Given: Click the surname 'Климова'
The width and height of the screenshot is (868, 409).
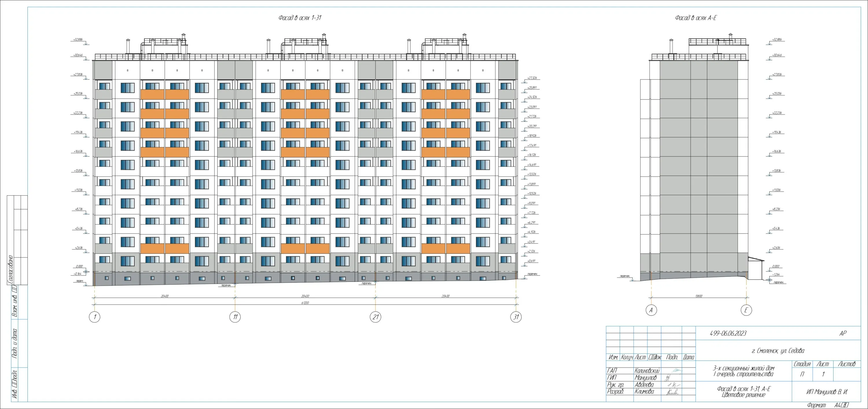Looking at the screenshot, I should [x=644, y=391].
